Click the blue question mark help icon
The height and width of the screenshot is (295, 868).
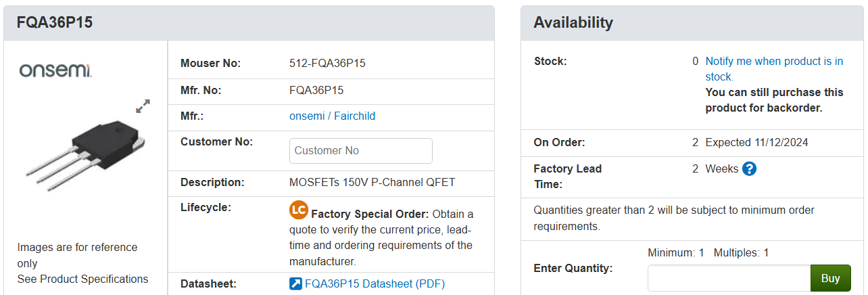pos(749,169)
